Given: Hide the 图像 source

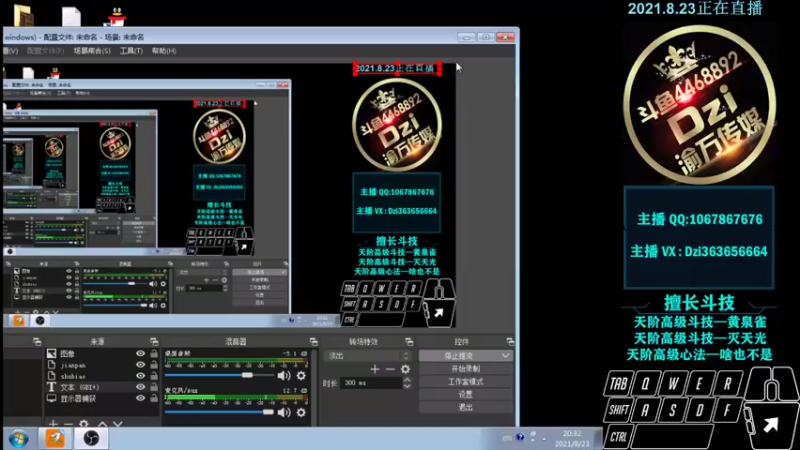Looking at the screenshot, I should coord(140,354).
